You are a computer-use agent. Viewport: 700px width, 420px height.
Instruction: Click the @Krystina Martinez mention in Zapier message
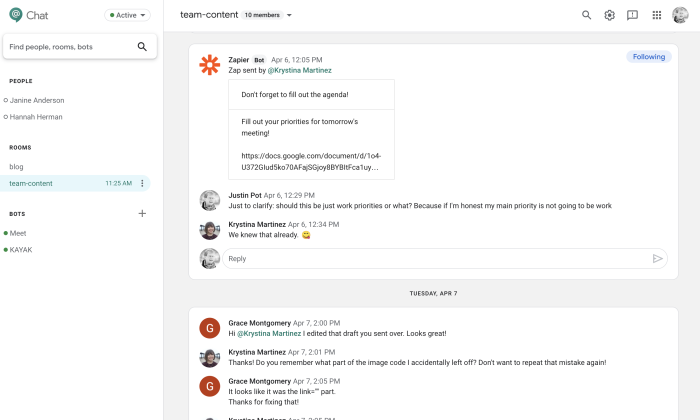click(x=300, y=70)
